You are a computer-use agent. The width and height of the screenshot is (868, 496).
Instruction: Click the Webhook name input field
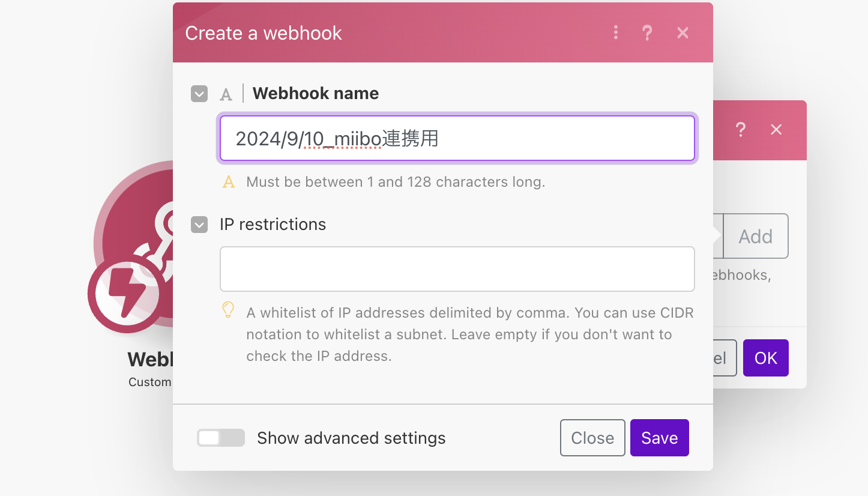[457, 138]
